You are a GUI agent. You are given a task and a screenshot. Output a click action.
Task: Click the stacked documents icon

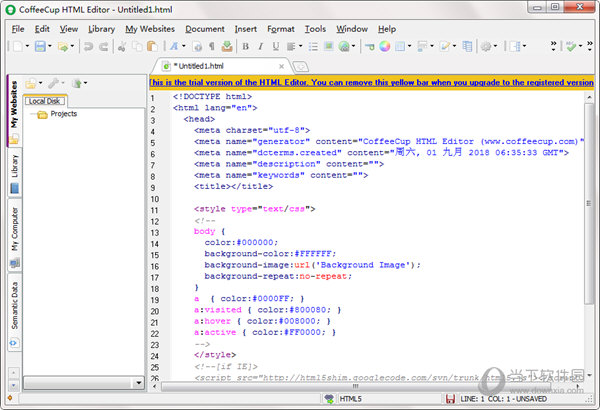467,46
